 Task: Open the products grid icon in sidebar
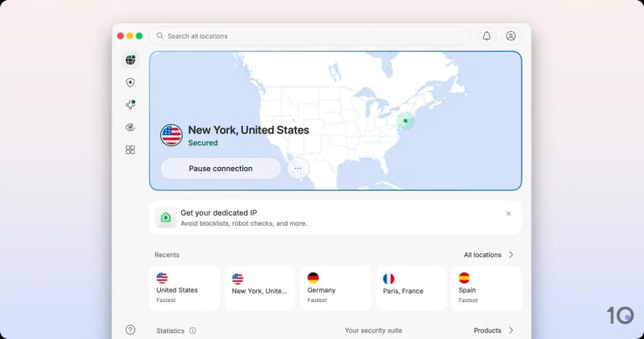click(130, 149)
